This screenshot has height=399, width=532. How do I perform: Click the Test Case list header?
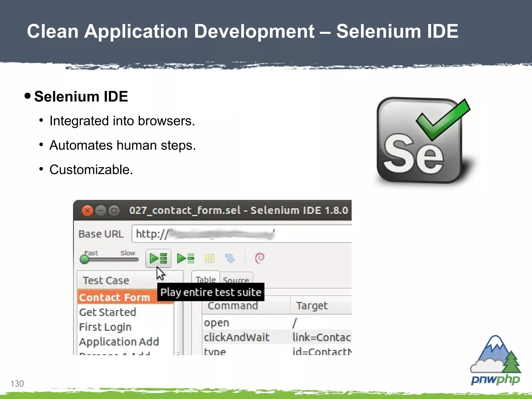(130, 280)
